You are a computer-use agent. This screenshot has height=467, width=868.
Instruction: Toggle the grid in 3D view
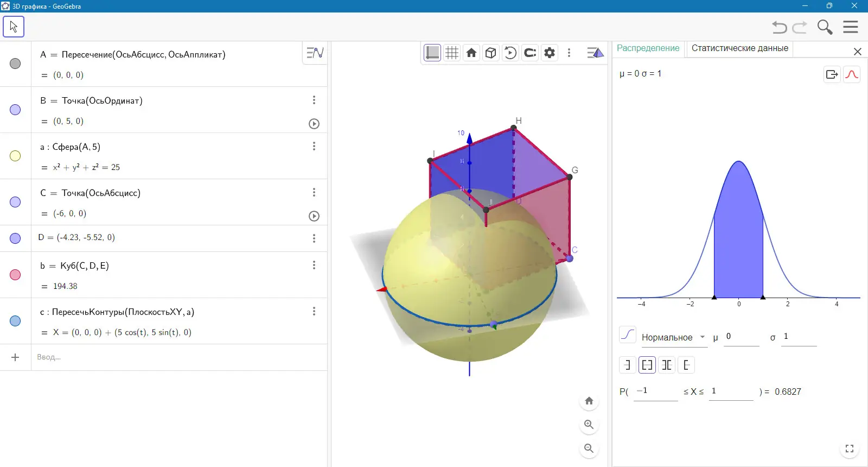[452, 53]
